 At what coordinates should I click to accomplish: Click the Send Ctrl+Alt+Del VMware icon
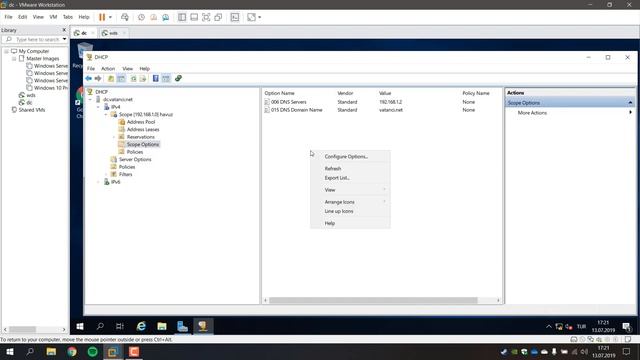click(125, 17)
